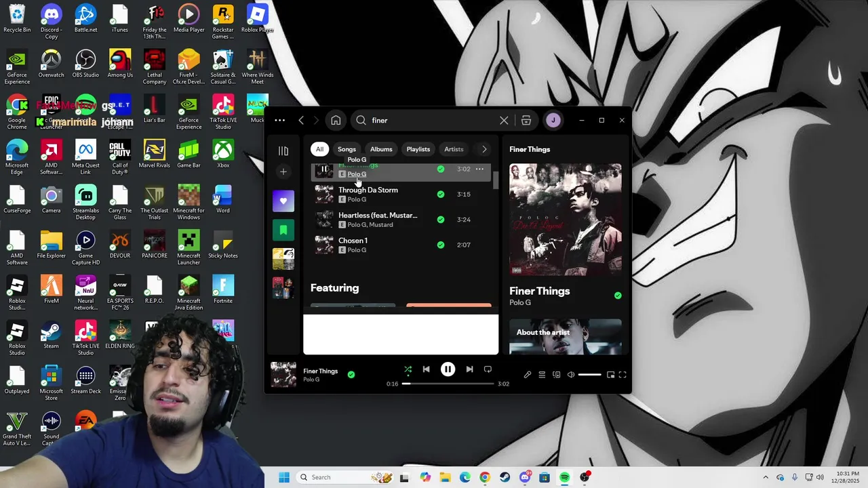
Task: Select the Chosen 1 song title
Action: (353, 241)
